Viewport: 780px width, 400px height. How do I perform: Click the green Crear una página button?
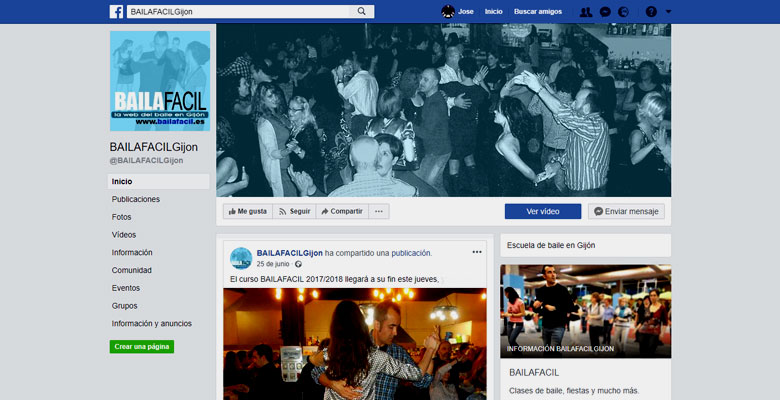click(142, 347)
